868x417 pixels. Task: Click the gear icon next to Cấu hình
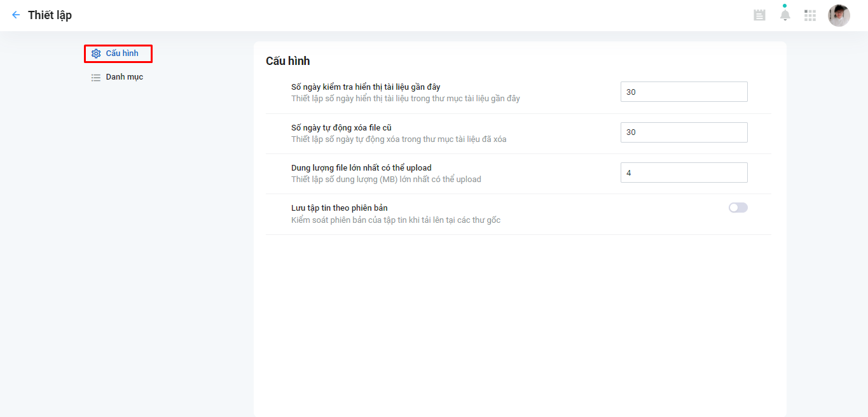(96, 53)
